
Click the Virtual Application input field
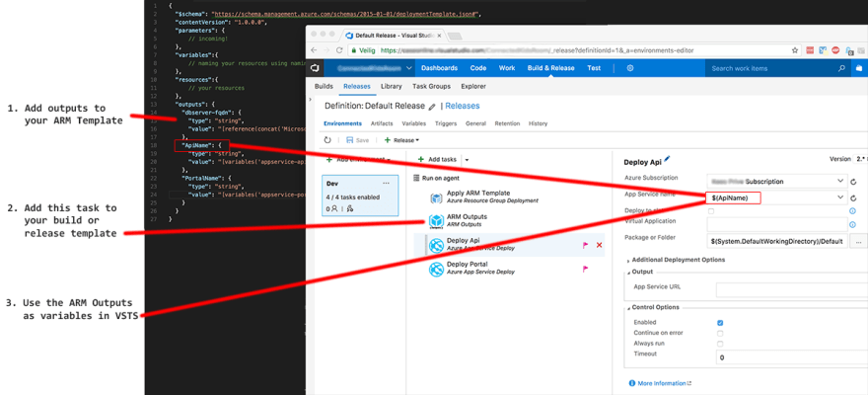click(776, 224)
